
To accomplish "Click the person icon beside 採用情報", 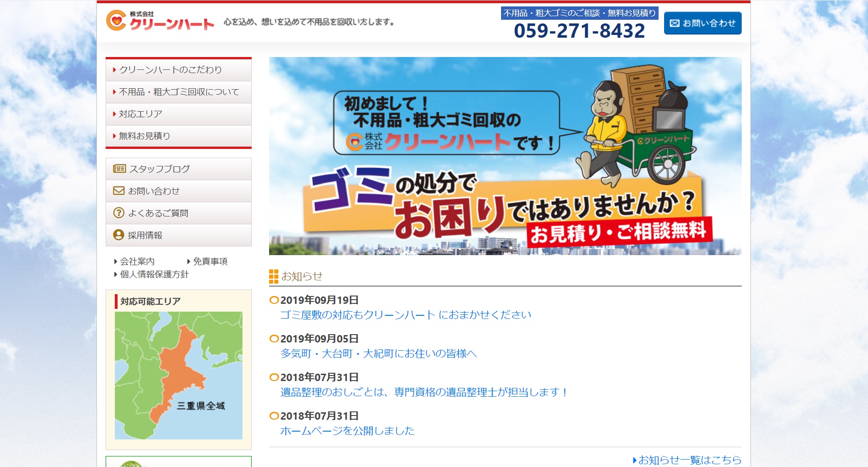I will point(119,235).
